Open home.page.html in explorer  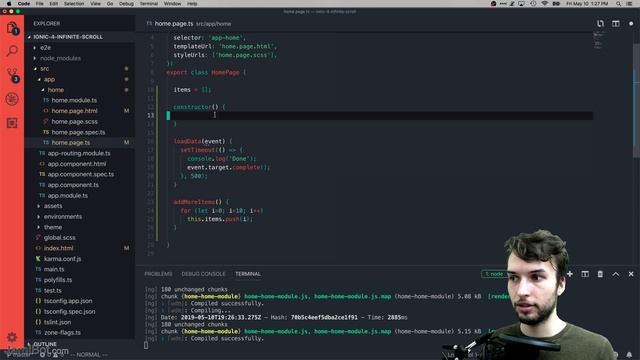pyautogui.click(x=74, y=111)
